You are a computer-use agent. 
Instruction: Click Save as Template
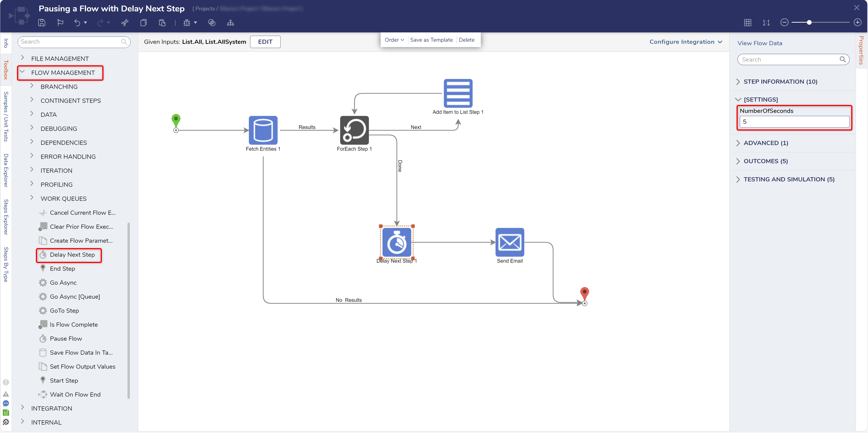431,40
